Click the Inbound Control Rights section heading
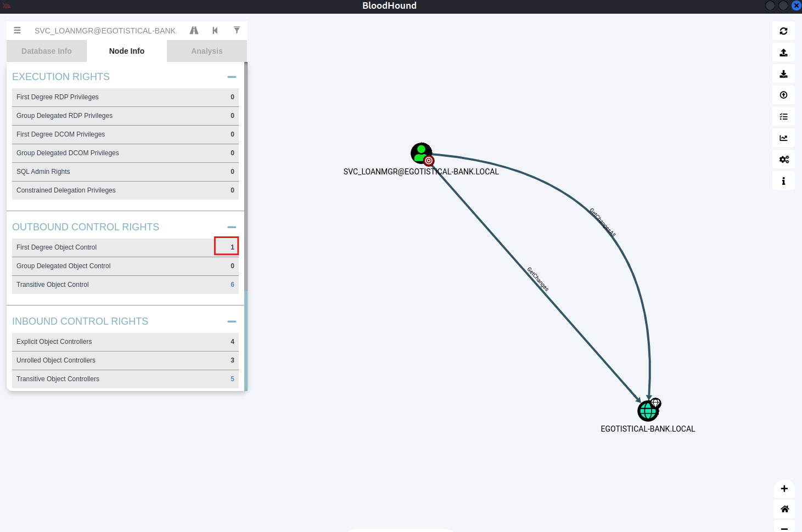Screen dimensions: 802x532 (80, 321)
